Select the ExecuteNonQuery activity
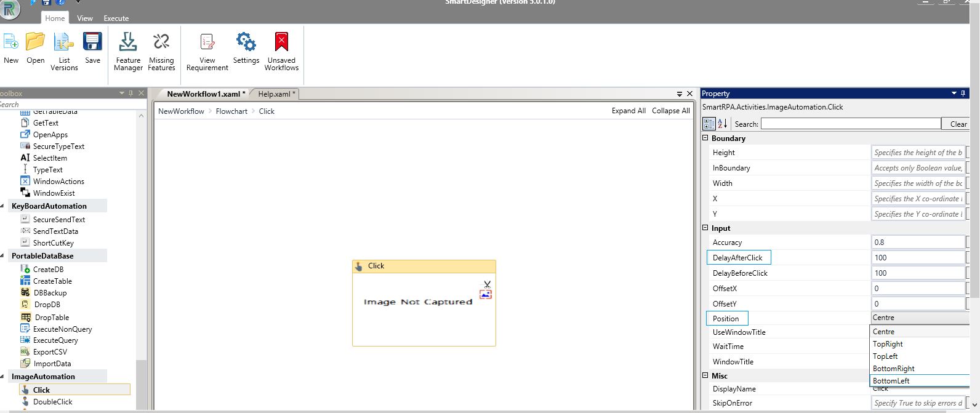 [62, 329]
